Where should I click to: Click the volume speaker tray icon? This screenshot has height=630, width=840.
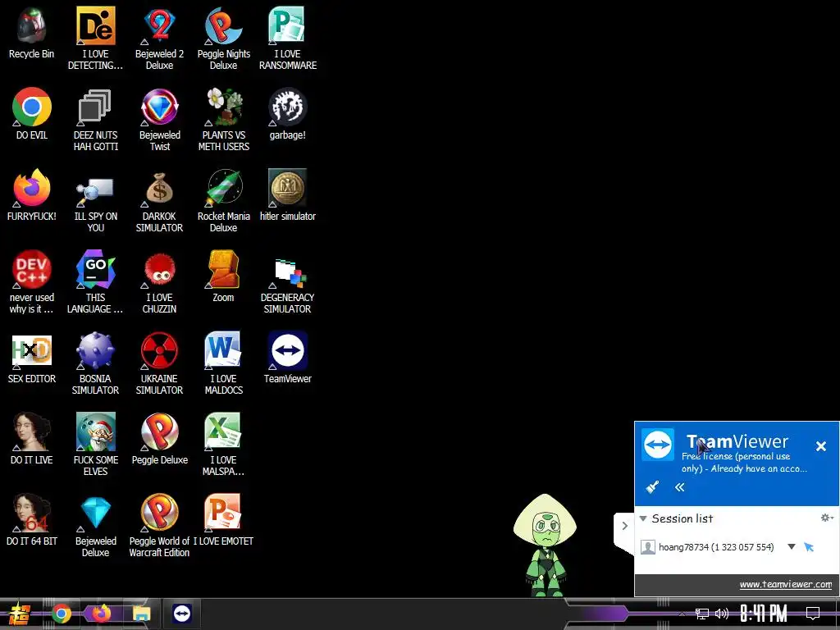(x=722, y=614)
